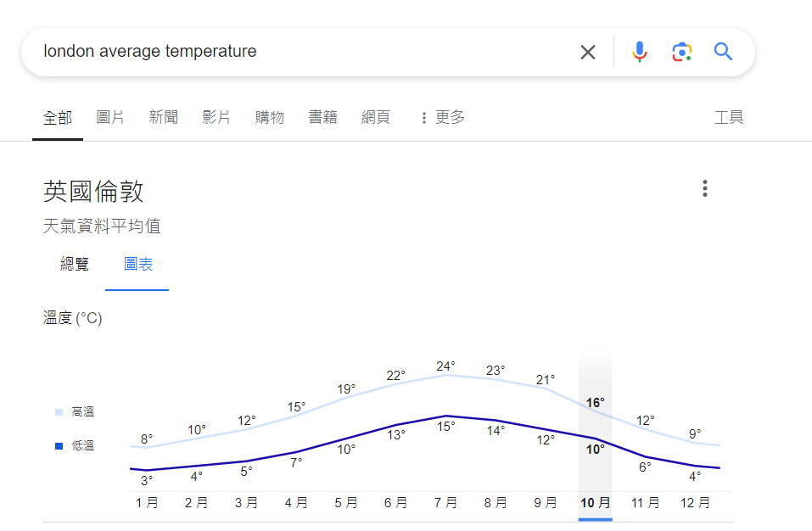
Task: Expand the 更多 search filters menu
Action: click(x=443, y=118)
